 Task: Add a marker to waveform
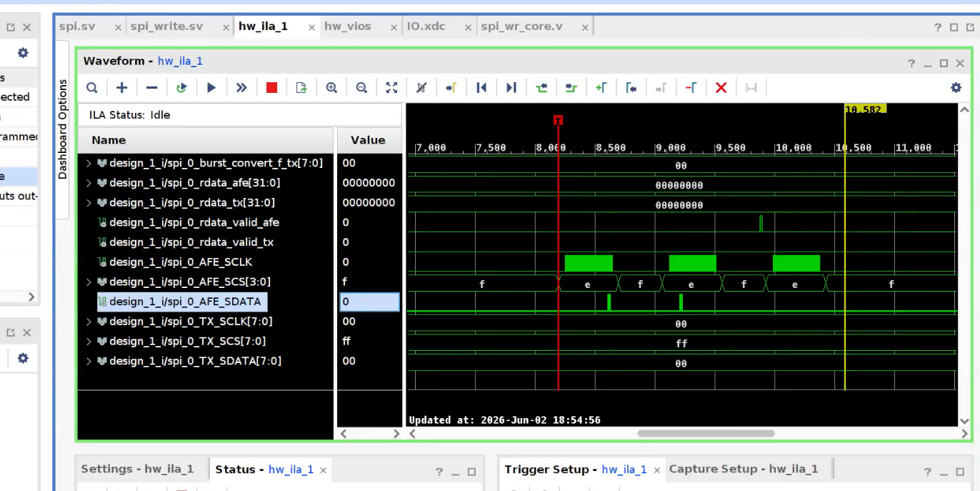pos(601,87)
